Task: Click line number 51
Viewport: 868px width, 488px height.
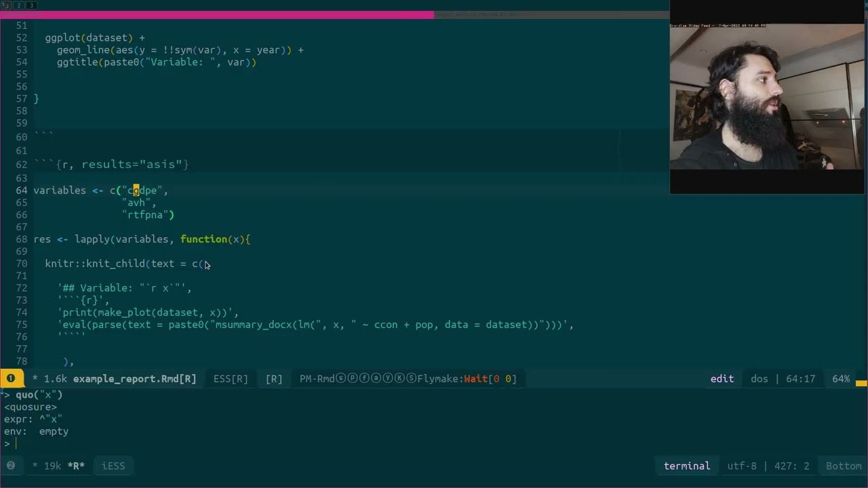Action: [x=21, y=26]
